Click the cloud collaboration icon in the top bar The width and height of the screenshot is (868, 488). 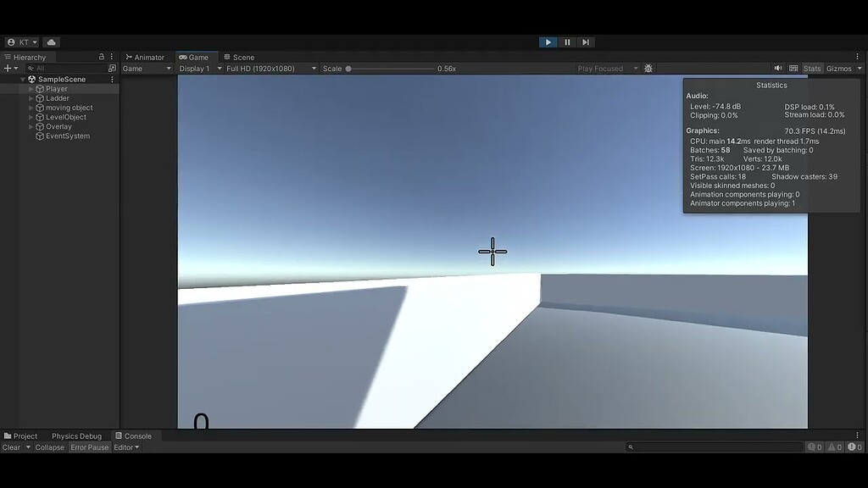(48, 42)
